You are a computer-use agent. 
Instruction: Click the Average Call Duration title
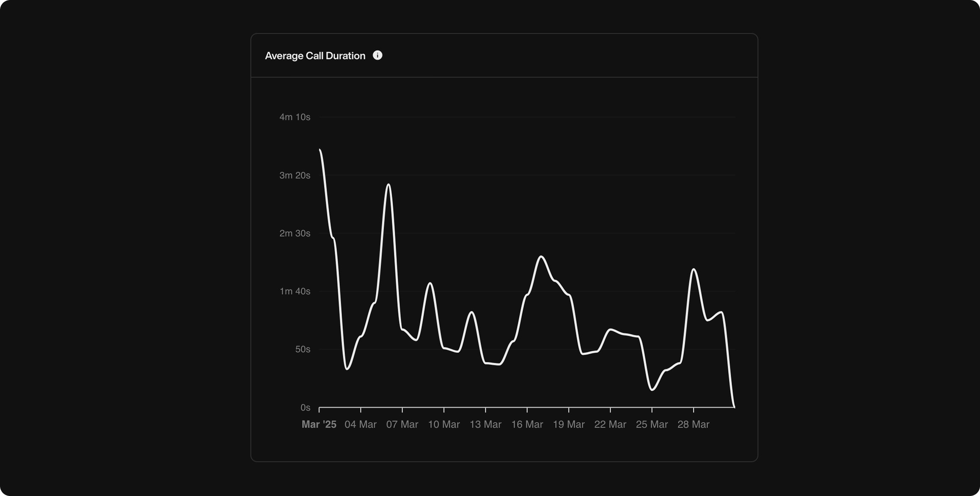[315, 55]
